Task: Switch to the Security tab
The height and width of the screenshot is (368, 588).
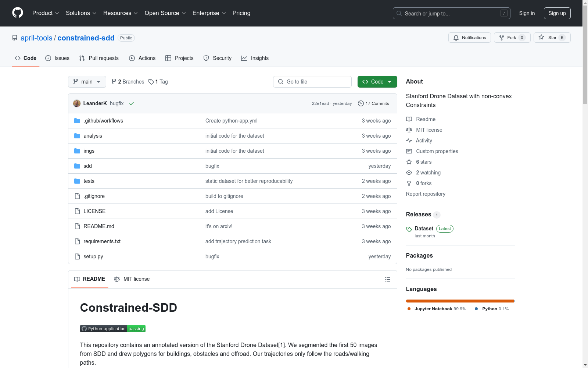Action: coord(218,58)
